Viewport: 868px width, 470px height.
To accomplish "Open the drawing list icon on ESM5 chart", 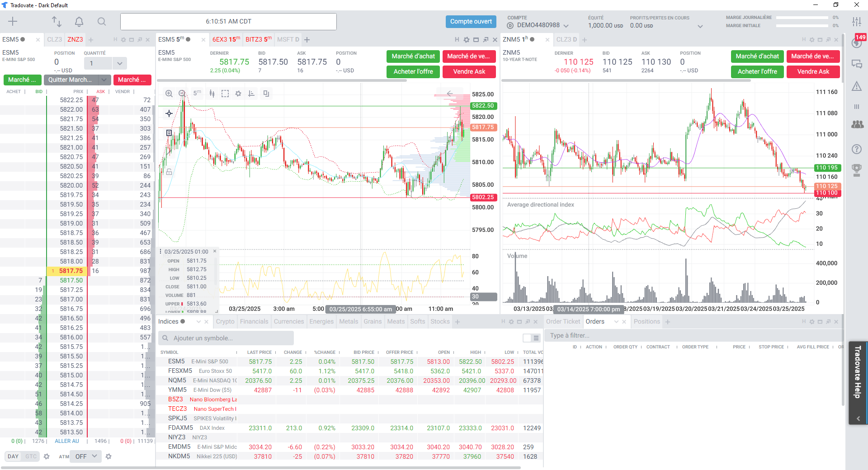I will tap(169, 133).
